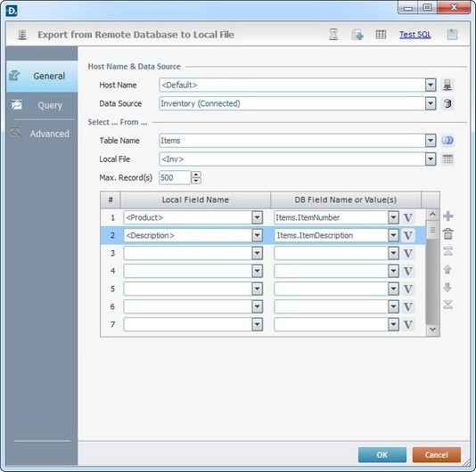The image size is (476, 472).
Task: Expand the Host Name dropdown
Action: pos(431,85)
